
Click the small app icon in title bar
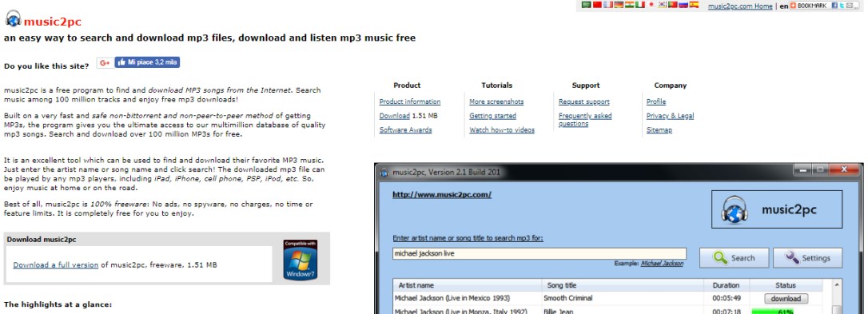(384, 173)
